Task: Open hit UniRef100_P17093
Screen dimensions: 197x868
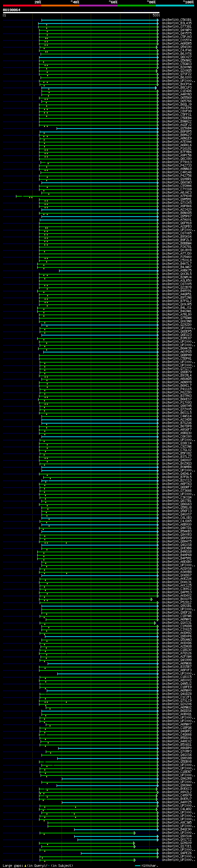Action: pos(177,403)
